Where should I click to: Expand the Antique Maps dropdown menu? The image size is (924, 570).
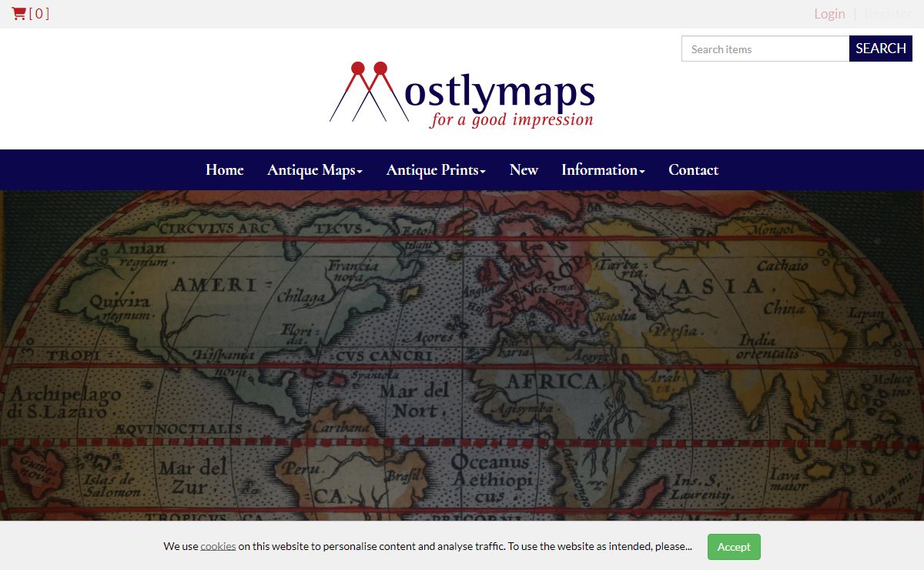[x=315, y=169]
